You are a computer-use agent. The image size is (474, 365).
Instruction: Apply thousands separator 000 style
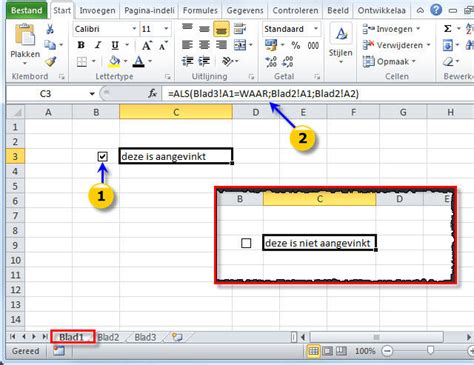click(313, 45)
